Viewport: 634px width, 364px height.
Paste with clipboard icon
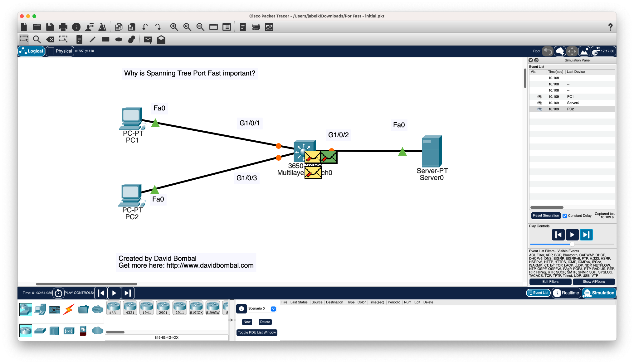tap(132, 27)
